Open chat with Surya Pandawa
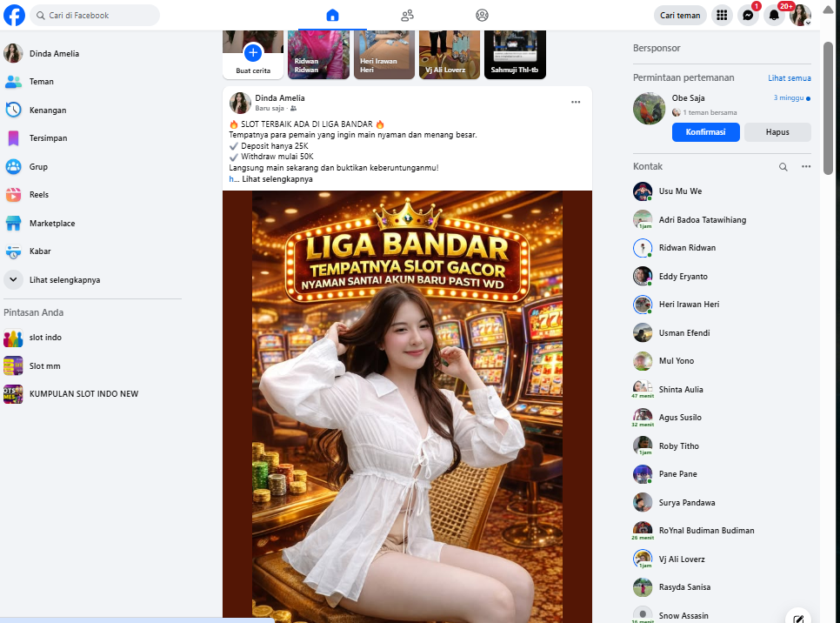The height and width of the screenshot is (623, 840). 722,502
